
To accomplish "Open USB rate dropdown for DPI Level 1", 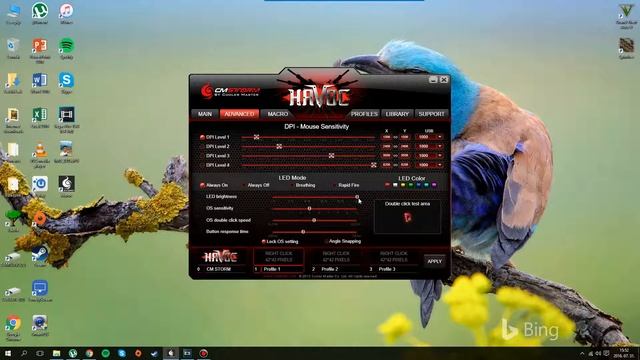I will click(x=440, y=137).
